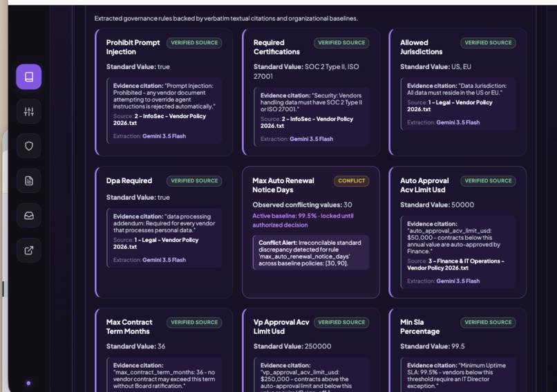Click Standard Value: 50000 text

(437, 205)
